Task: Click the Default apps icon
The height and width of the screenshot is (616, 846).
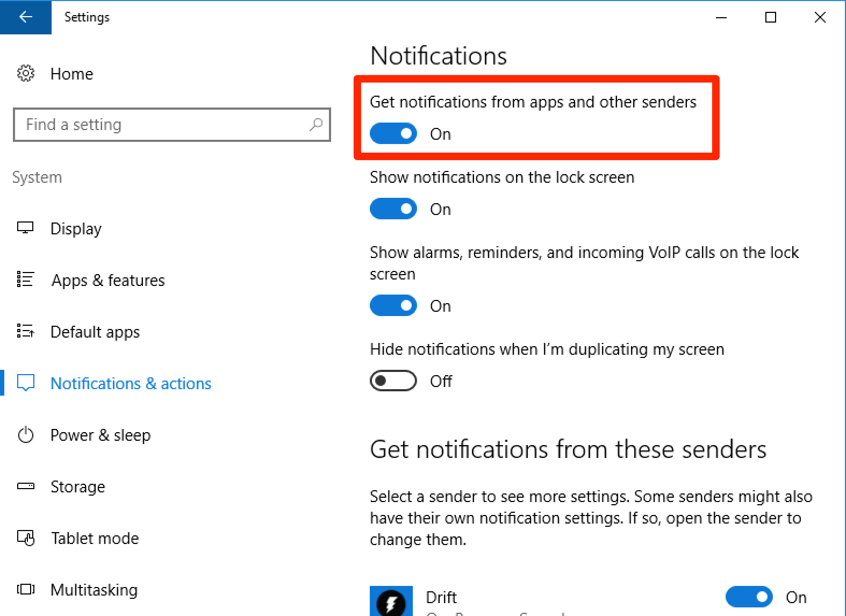Action: (x=25, y=331)
